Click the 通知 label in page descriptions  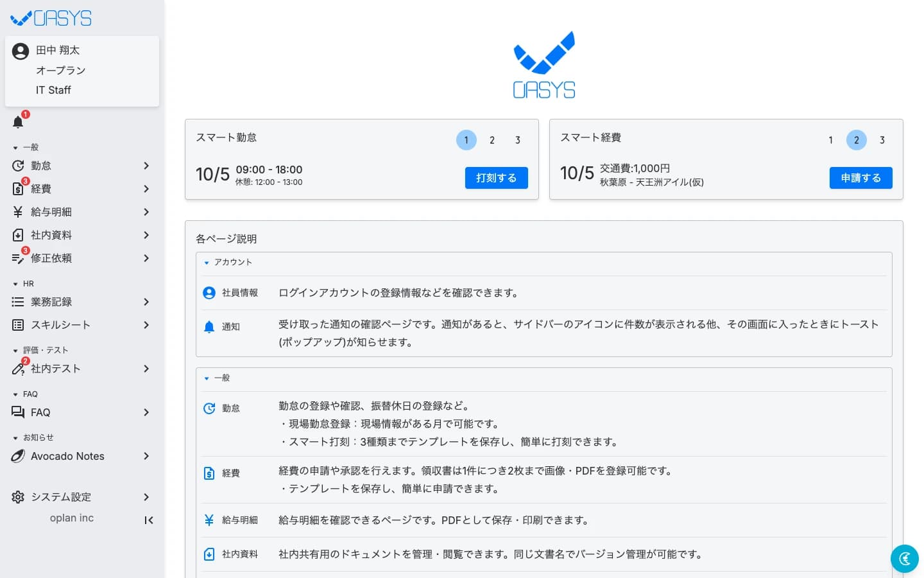[x=231, y=327]
